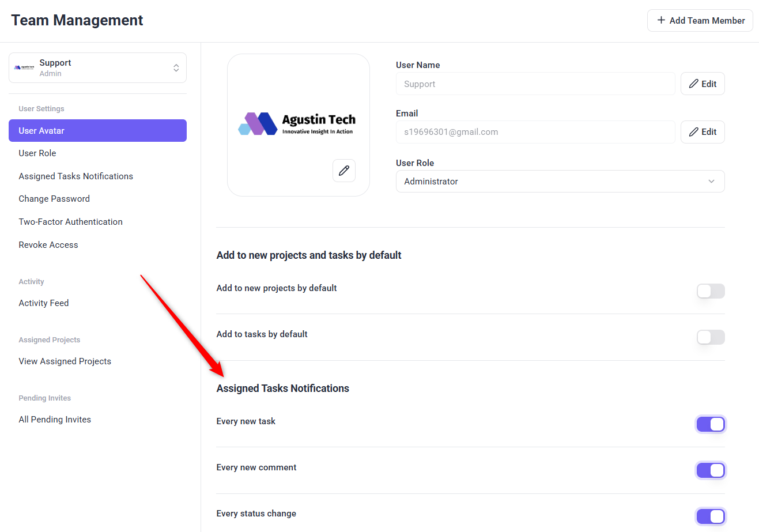The height and width of the screenshot is (532, 759).
Task: Click the small logo in the Support switcher
Action: tap(24, 68)
